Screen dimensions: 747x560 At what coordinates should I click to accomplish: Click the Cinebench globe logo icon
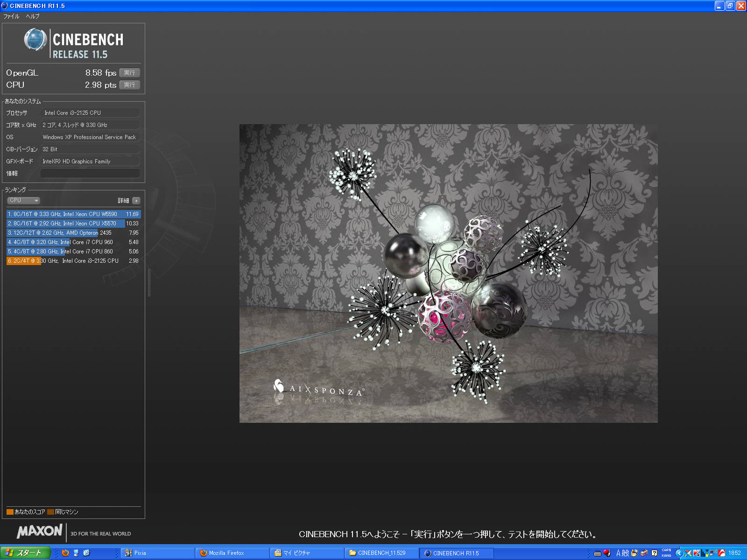pos(35,40)
